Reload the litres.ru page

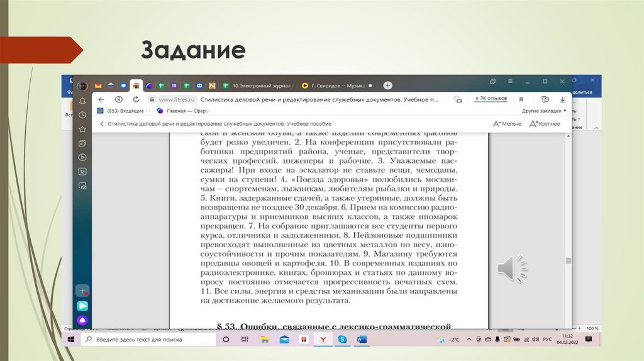(135, 99)
